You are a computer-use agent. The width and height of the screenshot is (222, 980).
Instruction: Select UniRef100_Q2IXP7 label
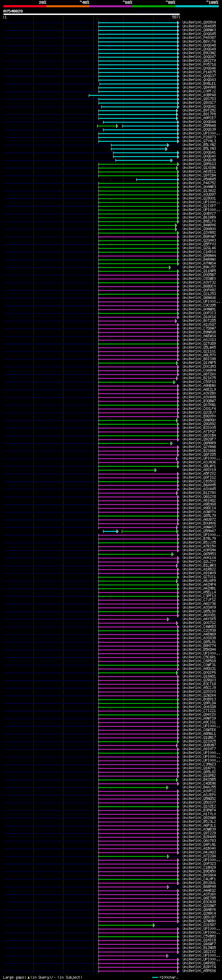tap(199, 206)
